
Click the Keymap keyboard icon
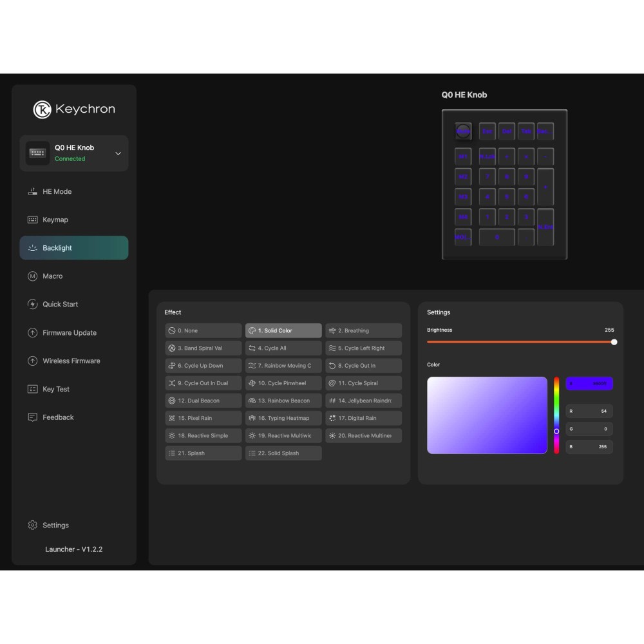[x=32, y=220]
